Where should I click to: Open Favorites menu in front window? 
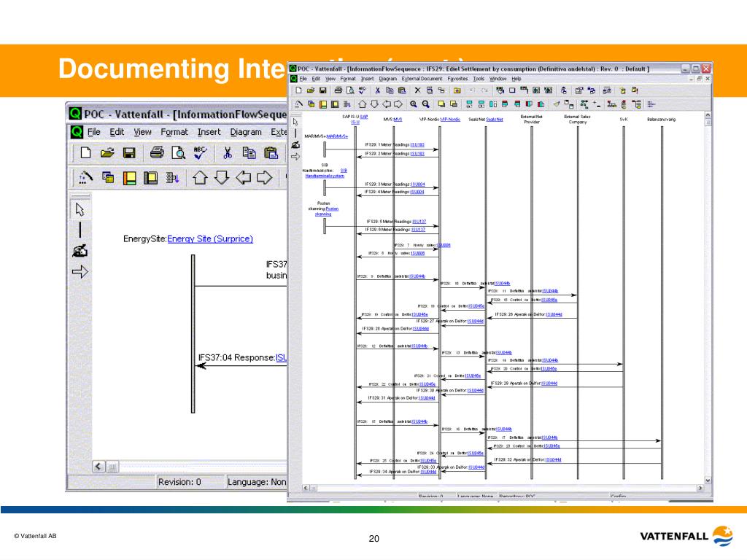point(457,79)
